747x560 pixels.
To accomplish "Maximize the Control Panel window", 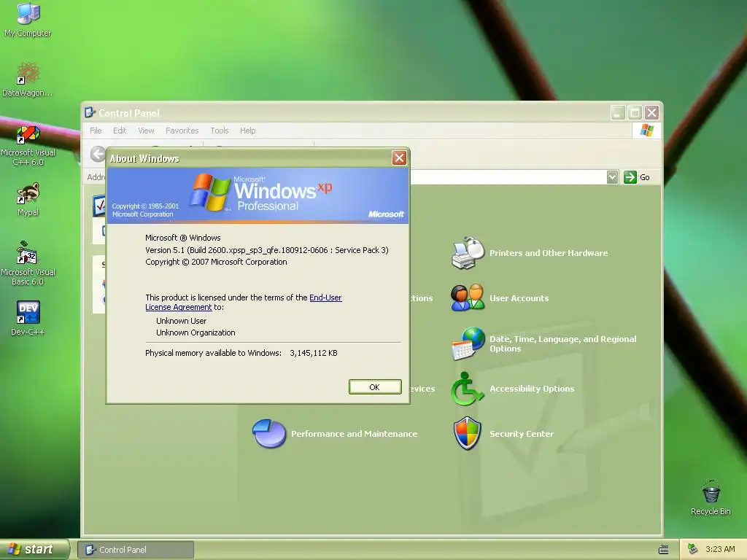I will point(635,112).
